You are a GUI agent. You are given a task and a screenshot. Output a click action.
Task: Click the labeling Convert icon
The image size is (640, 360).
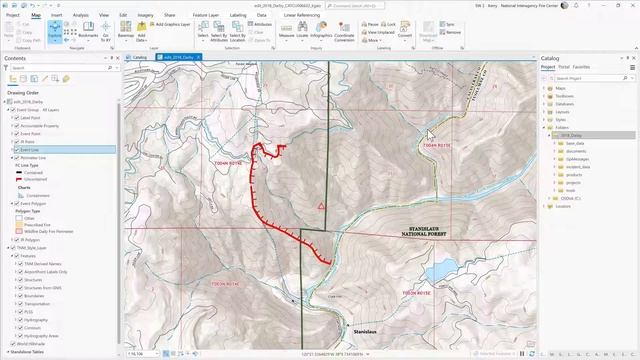click(404, 27)
